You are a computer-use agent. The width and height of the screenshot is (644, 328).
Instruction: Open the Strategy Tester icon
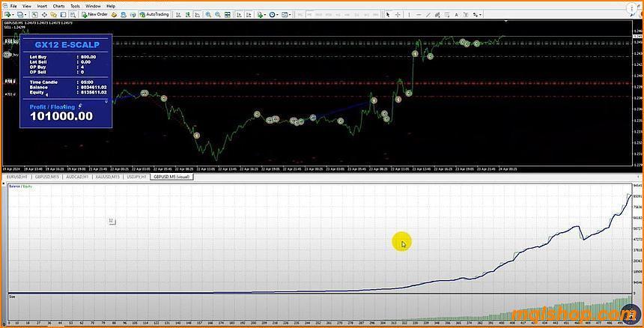coord(73,14)
